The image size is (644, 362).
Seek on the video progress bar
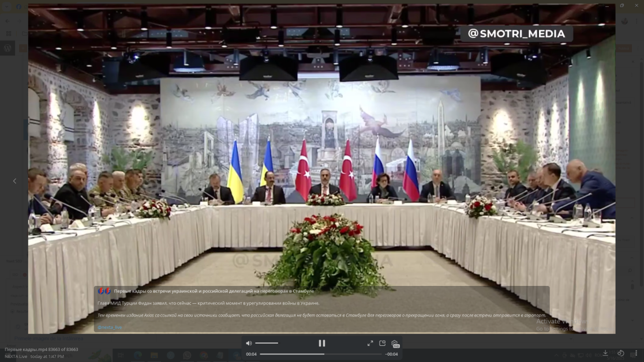point(320,354)
